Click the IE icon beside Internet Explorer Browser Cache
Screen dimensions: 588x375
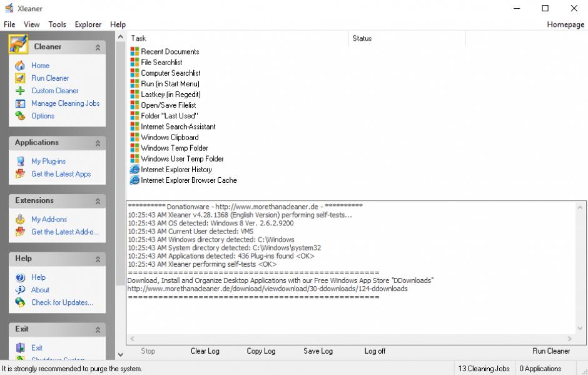tap(134, 180)
